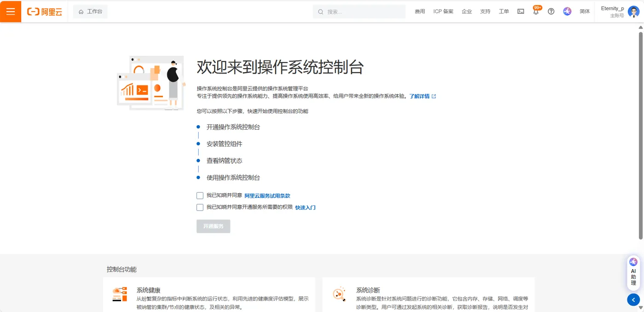Click the Alibaba Cloud 阿里云 logo
The width and height of the screenshot is (644, 312).
coord(44,12)
